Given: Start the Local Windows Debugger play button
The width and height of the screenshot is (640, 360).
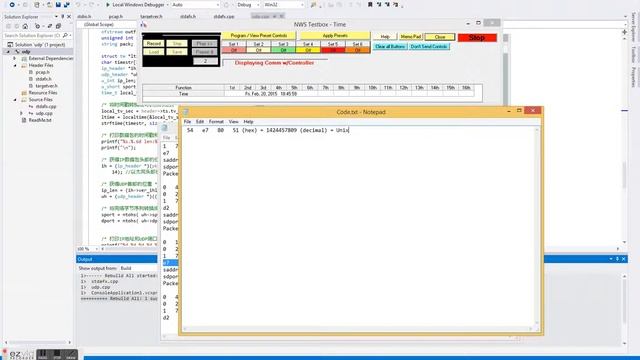Looking at the screenshot, I should coord(108,5).
